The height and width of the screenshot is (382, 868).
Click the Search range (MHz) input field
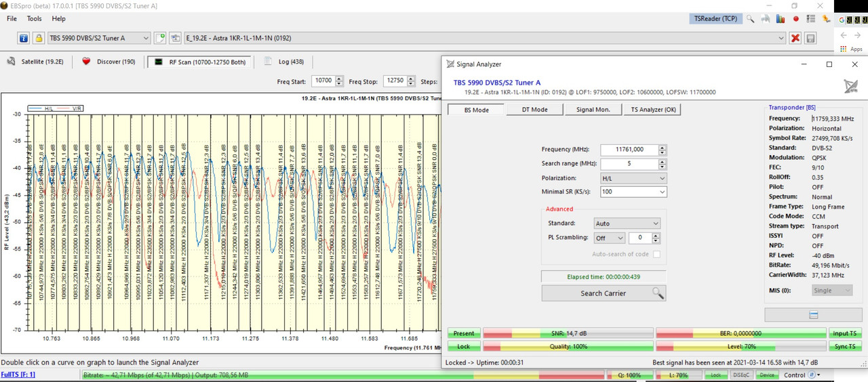click(629, 163)
